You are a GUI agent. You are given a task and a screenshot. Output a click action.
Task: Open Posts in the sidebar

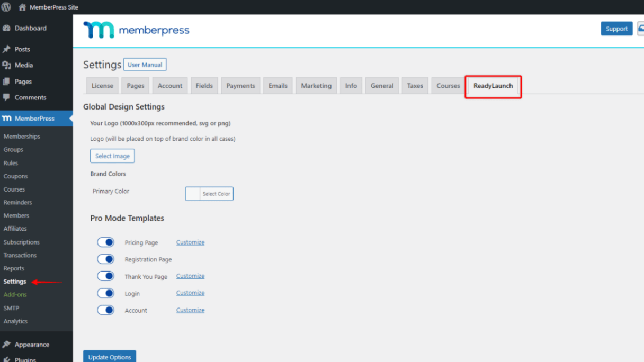[x=22, y=49]
